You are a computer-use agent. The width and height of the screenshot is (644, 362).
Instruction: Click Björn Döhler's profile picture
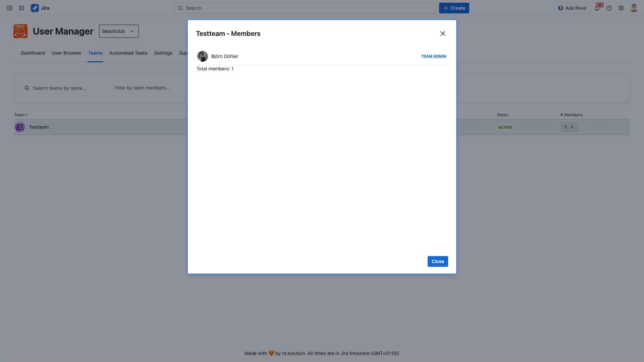[x=202, y=56]
